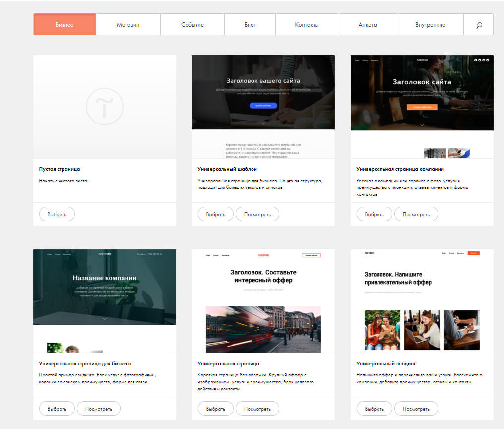Switch to the Магазин tab
This screenshot has width=504, height=429.
click(x=128, y=25)
